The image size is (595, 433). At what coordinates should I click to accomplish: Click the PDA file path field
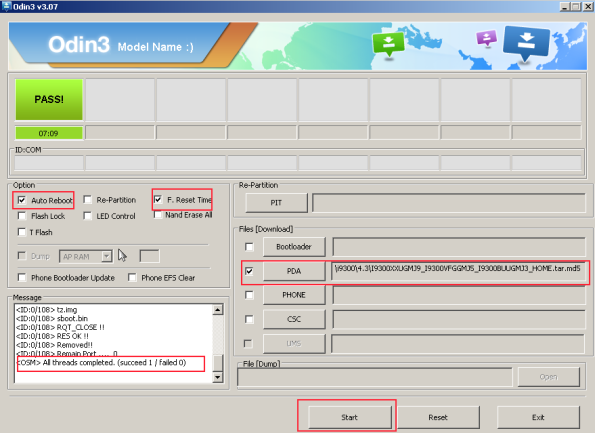[x=458, y=271]
